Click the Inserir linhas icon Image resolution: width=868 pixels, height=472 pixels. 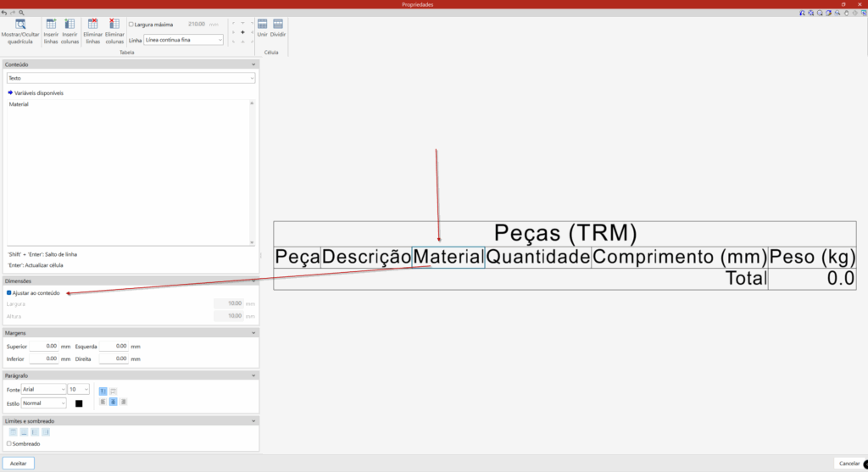click(51, 25)
